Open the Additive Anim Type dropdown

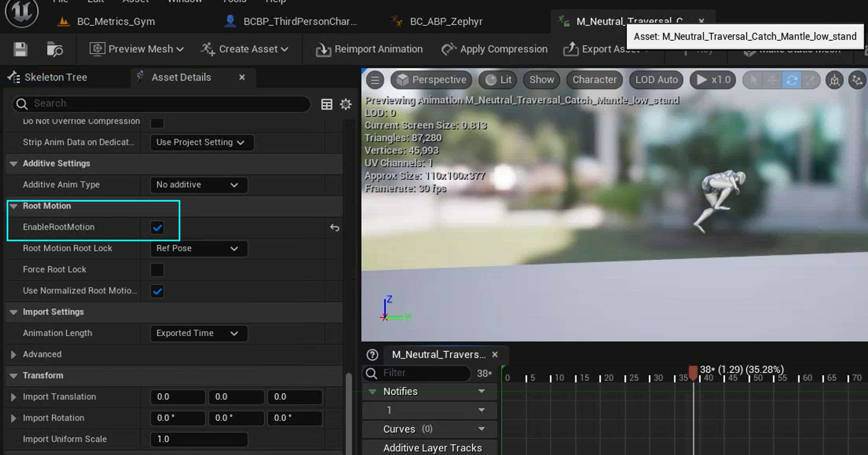tap(199, 185)
